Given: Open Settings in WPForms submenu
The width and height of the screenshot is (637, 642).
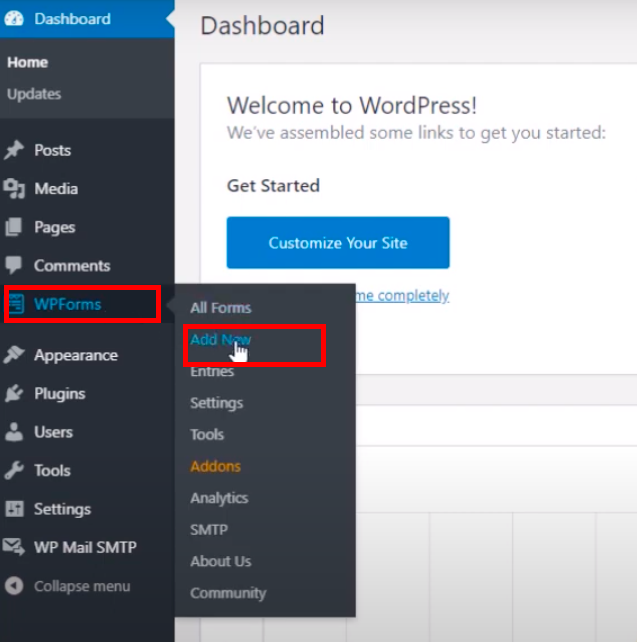Looking at the screenshot, I should pyautogui.click(x=217, y=403).
